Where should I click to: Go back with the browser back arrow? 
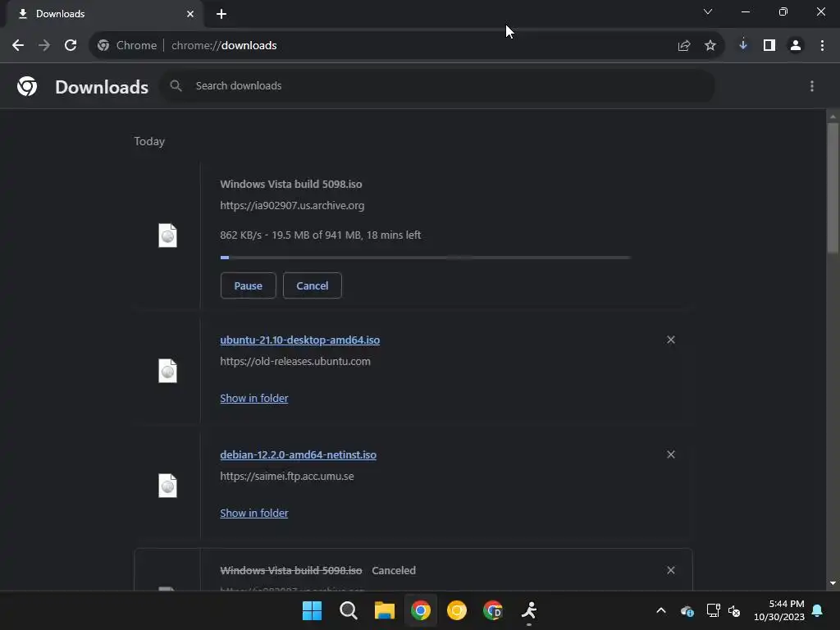tap(18, 46)
